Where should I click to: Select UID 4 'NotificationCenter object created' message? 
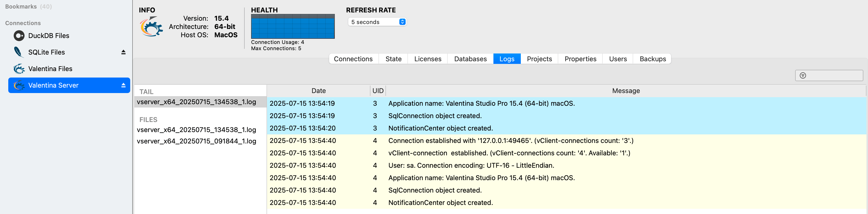point(440,203)
